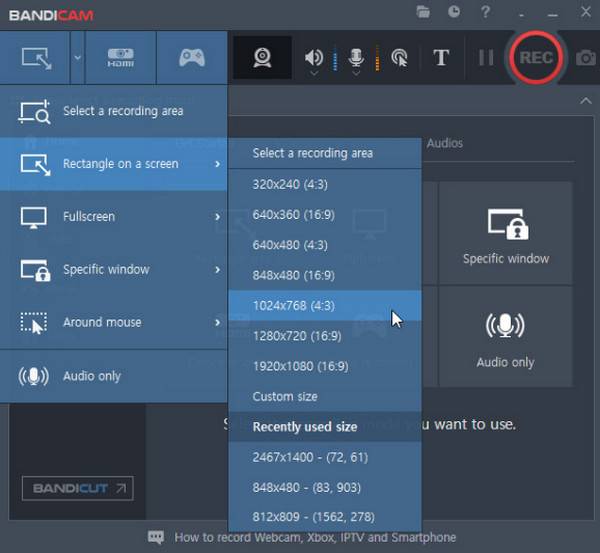Viewport: 600px width, 553px height.
Task: Toggle the webcam overlay
Action: [x=262, y=58]
